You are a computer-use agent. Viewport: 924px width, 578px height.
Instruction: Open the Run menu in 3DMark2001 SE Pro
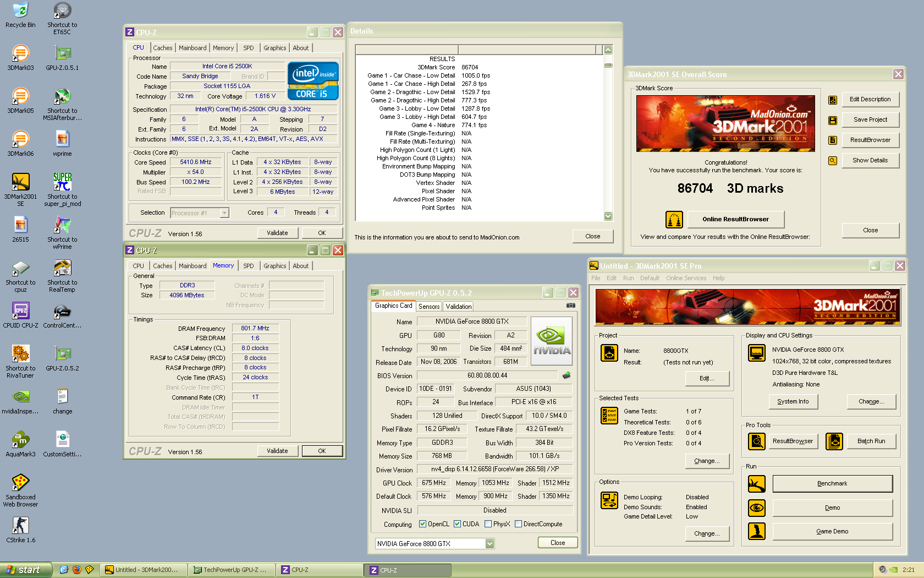(628, 278)
